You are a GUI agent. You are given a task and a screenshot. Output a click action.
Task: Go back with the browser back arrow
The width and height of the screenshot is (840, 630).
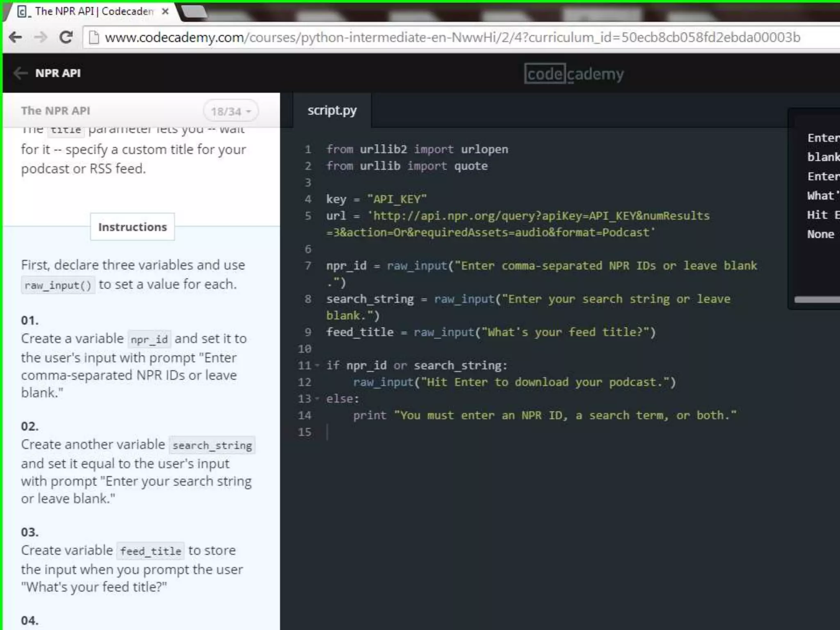click(15, 37)
